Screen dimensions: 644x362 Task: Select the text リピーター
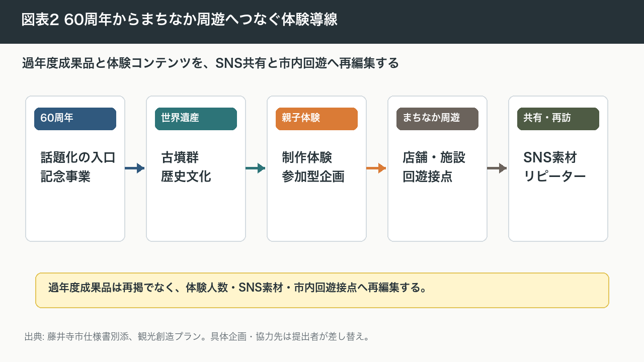tap(554, 177)
